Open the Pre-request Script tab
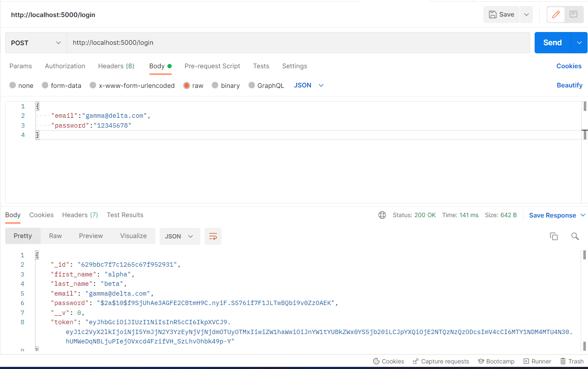Viewport: 588px width, 369px height. pos(212,66)
